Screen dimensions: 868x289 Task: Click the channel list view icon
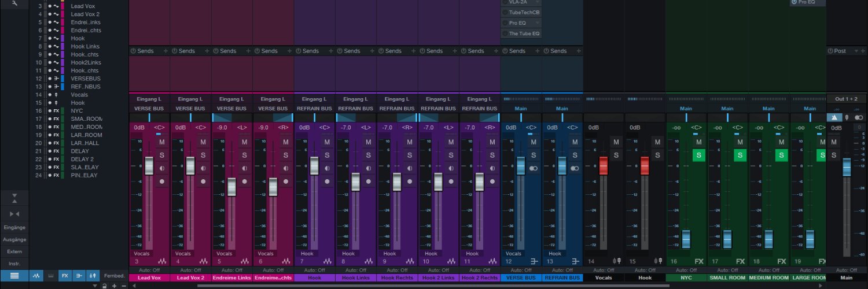pos(14,276)
